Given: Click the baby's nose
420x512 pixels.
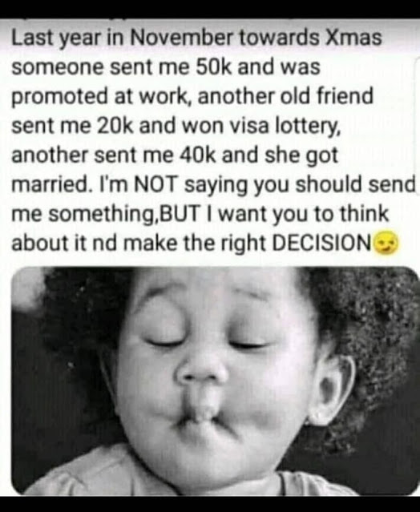Looking at the screenshot, I should (x=200, y=374).
